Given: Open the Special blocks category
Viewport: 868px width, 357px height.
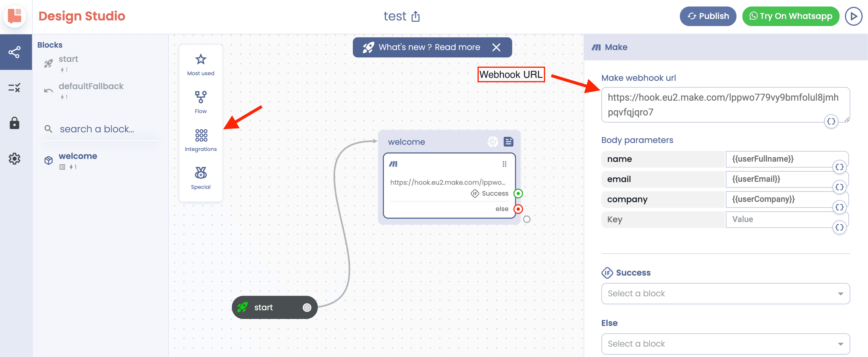Looking at the screenshot, I should tap(201, 178).
